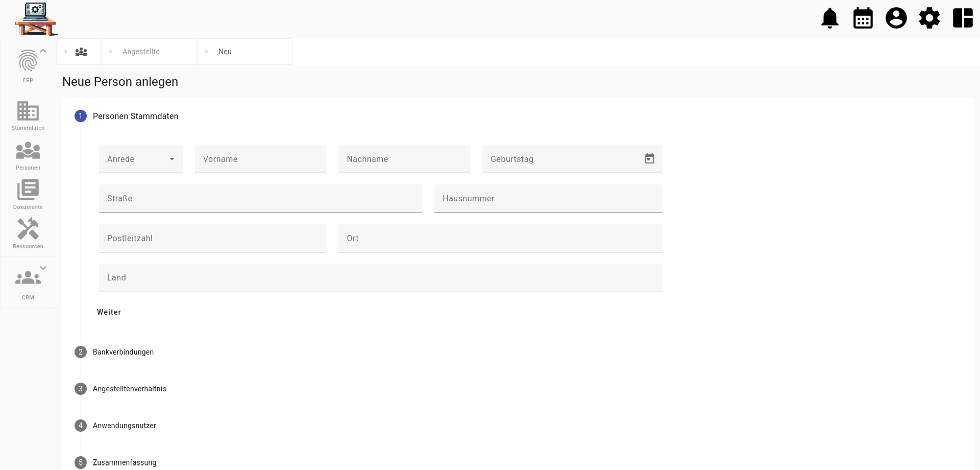Open Dokumente in the sidebar
Screen dimensions: 980x470
(x=28, y=195)
